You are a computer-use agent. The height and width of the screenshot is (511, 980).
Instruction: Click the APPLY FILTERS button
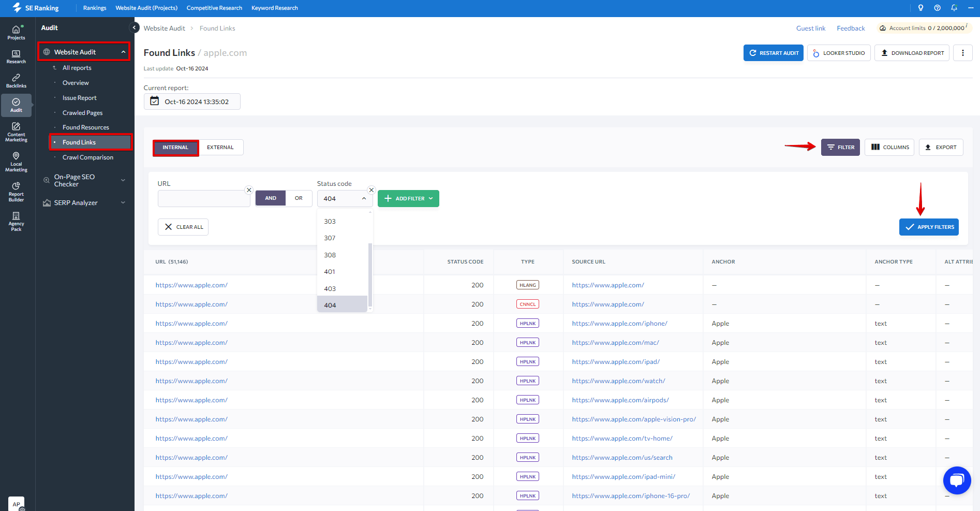929,227
